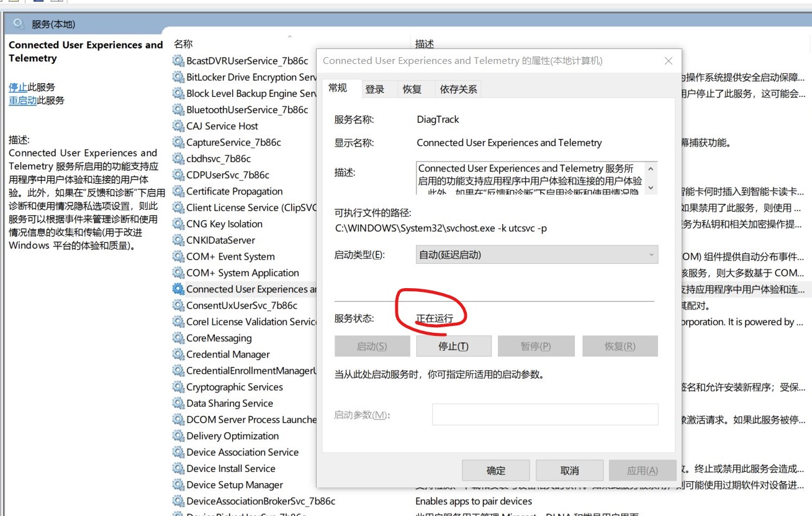
Task: Sort services by 名称 column header
Action: click(183, 44)
